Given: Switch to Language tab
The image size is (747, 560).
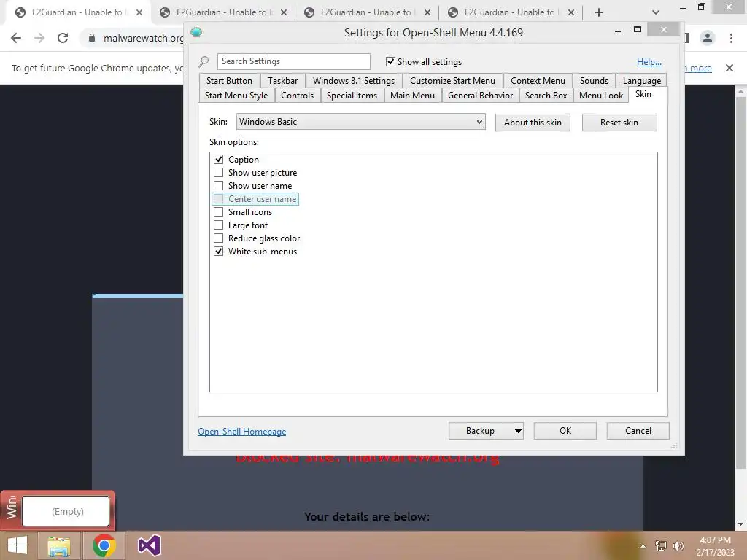Looking at the screenshot, I should [x=642, y=80].
